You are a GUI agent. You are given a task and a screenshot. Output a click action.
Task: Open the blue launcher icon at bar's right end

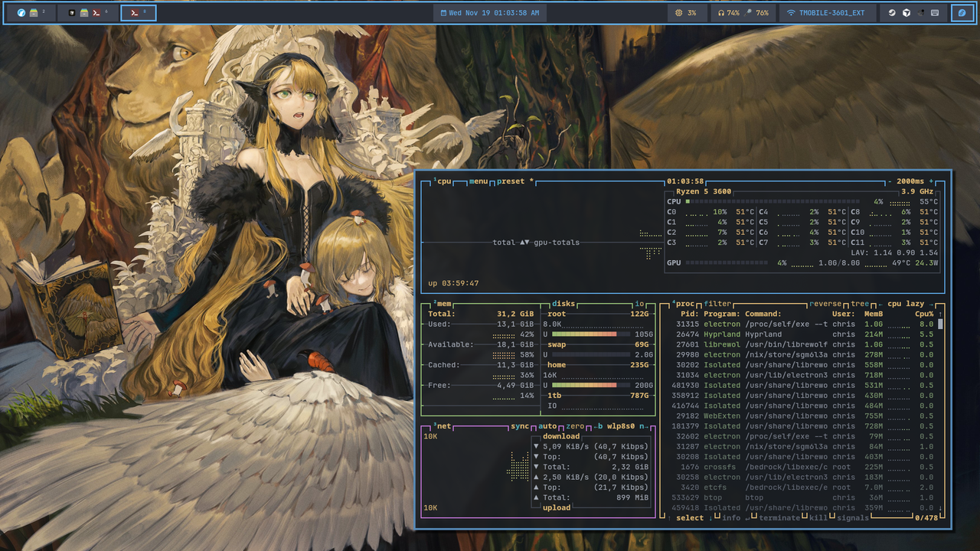(x=962, y=13)
